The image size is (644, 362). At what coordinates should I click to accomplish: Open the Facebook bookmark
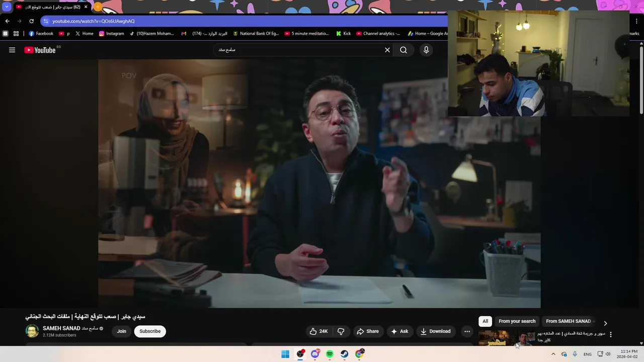(x=41, y=34)
